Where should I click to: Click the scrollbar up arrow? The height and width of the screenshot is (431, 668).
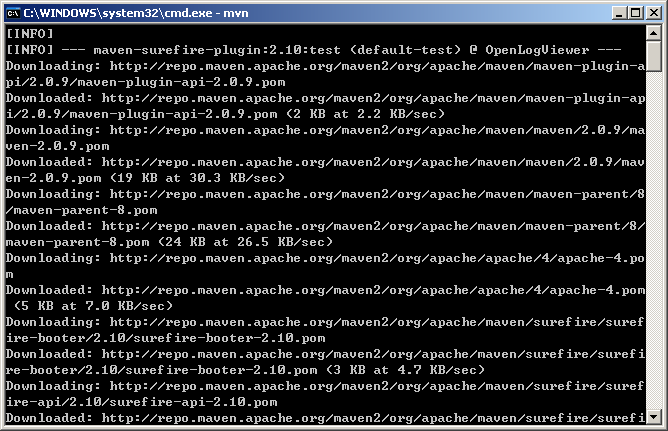pyautogui.click(x=653, y=33)
